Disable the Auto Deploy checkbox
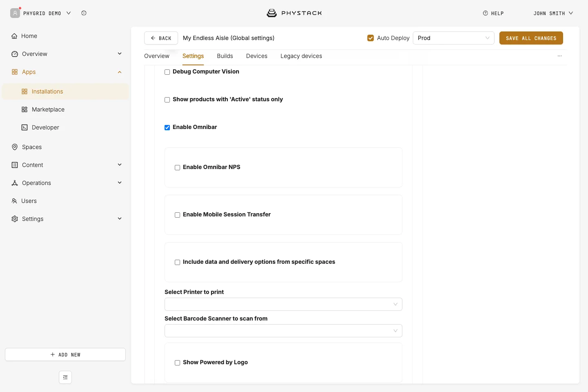 [371, 38]
